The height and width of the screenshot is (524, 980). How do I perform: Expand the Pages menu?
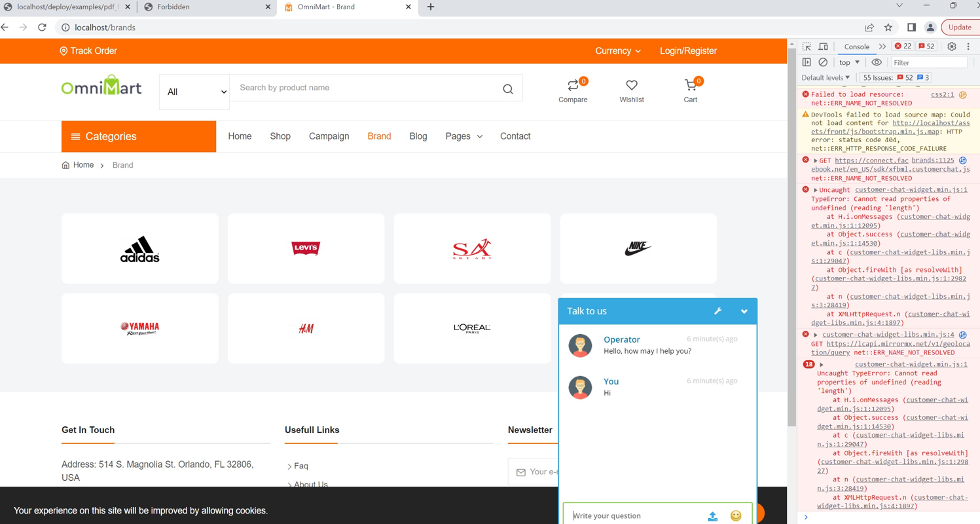pyautogui.click(x=464, y=136)
